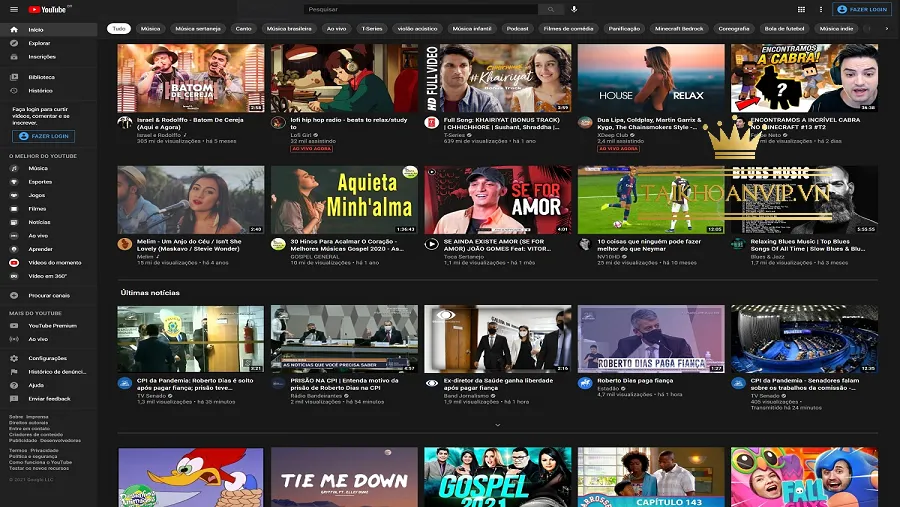This screenshot has width=900, height=507.
Task: Click the YouTube logo
Action: tap(49, 9)
